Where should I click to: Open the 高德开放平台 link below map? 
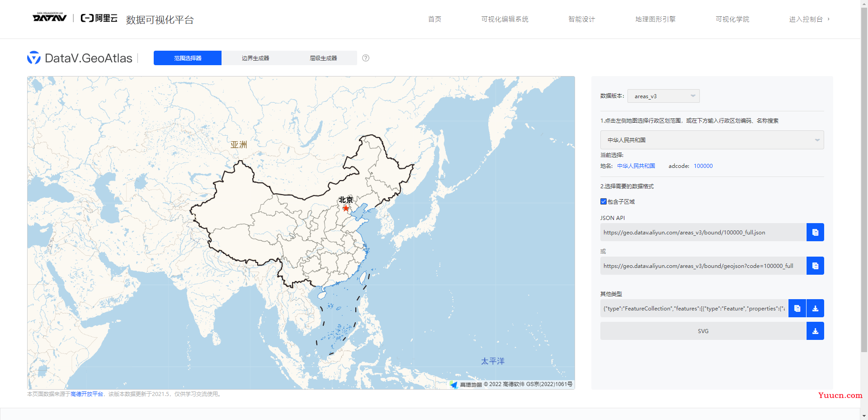pyautogui.click(x=87, y=394)
